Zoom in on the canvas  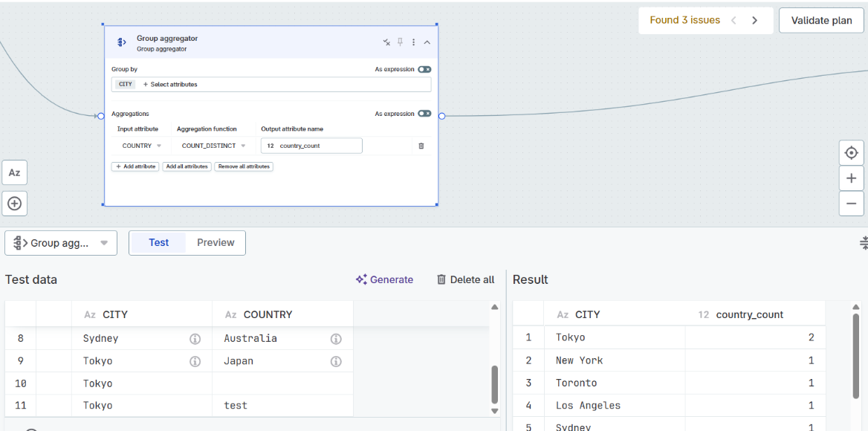click(x=851, y=178)
